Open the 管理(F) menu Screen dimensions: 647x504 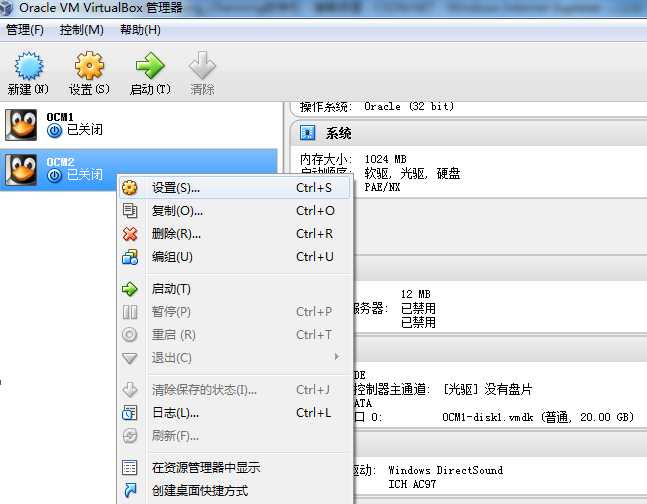25,30
